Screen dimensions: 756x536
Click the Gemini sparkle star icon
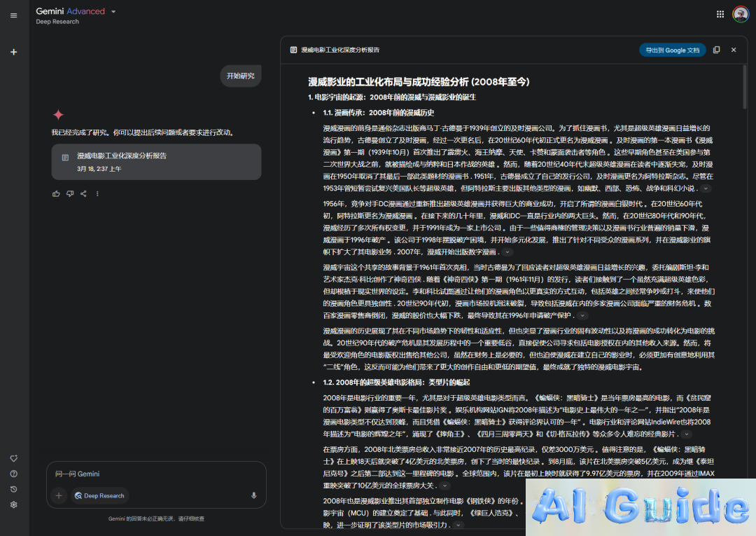coord(58,115)
